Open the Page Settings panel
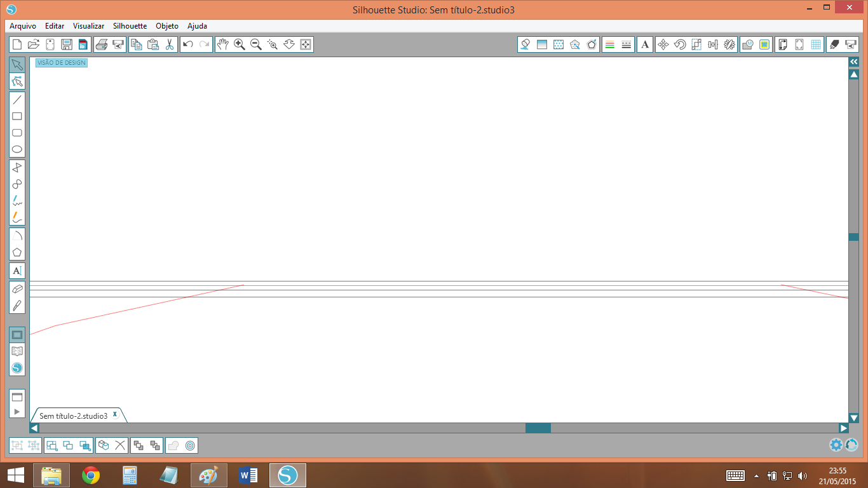Viewport: 868px width, 488px height. (x=783, y=44)
